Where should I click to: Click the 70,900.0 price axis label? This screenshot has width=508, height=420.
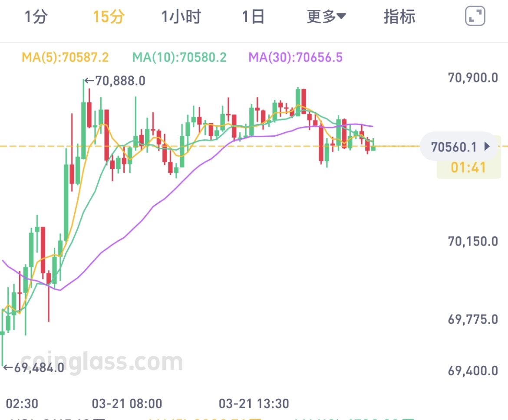pos(473,78)
